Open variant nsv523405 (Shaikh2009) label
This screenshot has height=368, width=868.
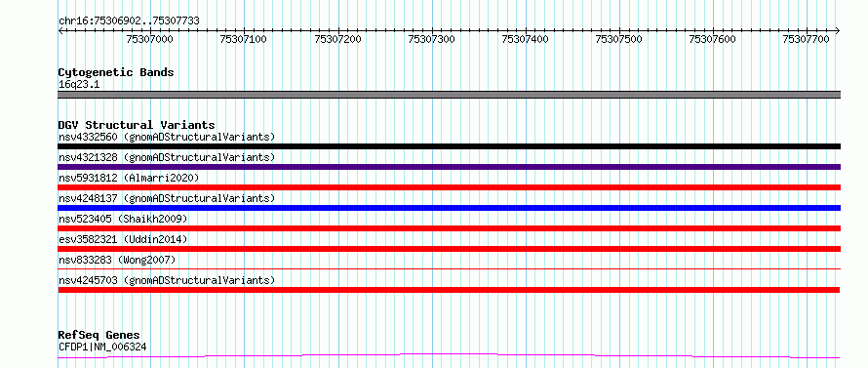[123, 219]
